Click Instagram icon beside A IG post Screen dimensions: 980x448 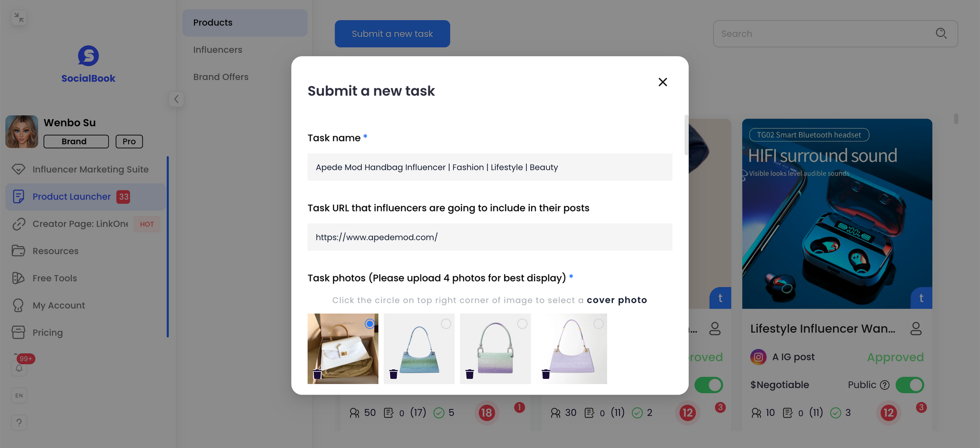coord(758,357)
